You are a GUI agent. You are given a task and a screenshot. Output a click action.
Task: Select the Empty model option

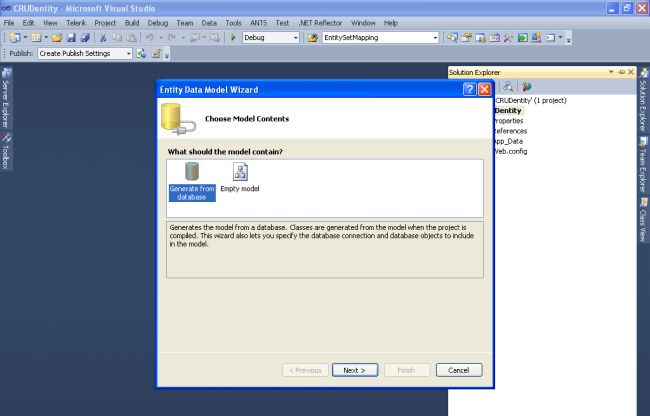[x=240, y=177]
